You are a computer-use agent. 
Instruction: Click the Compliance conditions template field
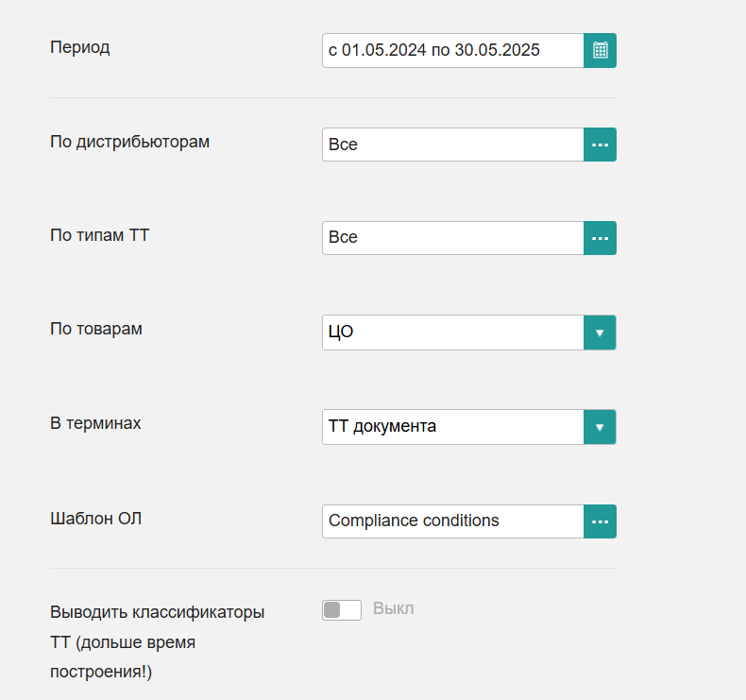(x=453, y=521)
